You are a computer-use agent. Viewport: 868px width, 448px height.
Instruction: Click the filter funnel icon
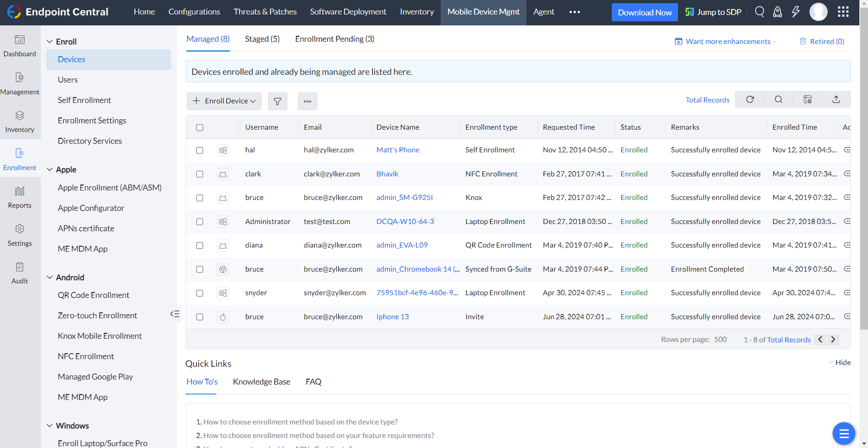pyautogui.click(x=278, y=101)
